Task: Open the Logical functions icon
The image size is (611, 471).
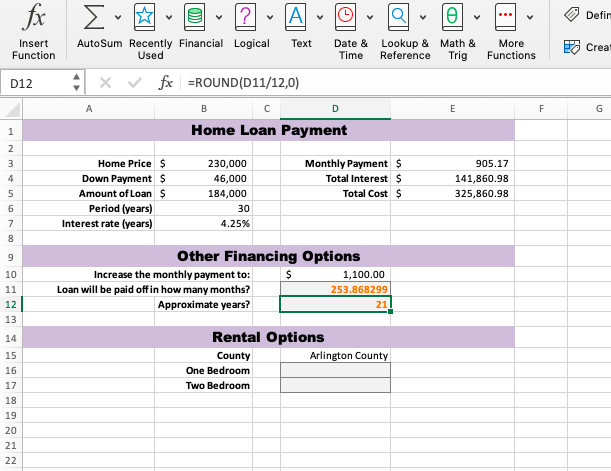Action: 245,17
